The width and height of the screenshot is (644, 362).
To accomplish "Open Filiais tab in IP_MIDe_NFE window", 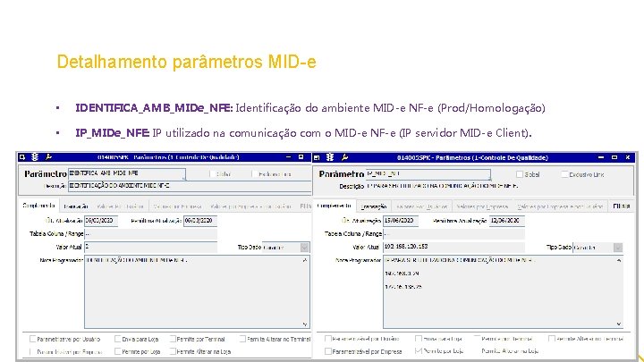I will pos(621,206).
